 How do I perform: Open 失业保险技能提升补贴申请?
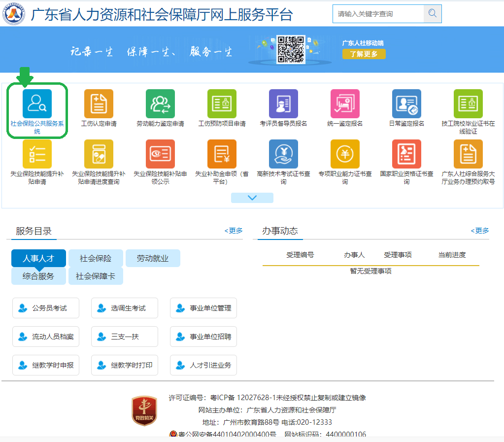pyautogui.click(x=37, y=154)
